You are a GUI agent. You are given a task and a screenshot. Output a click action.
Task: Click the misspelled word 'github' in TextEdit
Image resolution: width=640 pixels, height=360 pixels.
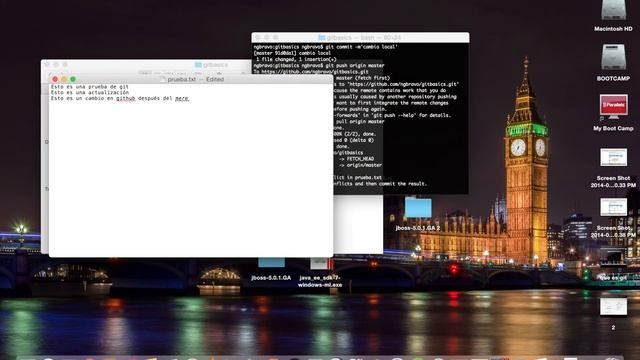(125, 98)
